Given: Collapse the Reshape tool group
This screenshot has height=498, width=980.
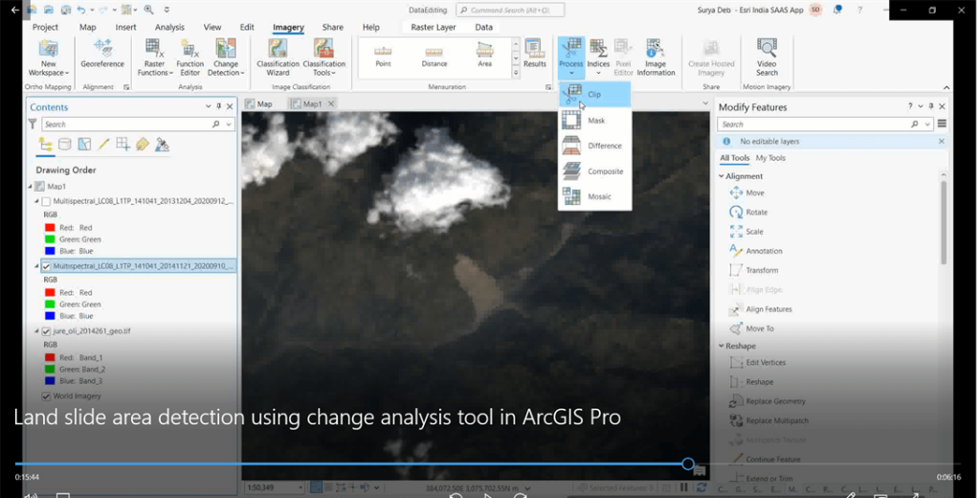Looking at the screenshot, I should [x=722, y=346].
